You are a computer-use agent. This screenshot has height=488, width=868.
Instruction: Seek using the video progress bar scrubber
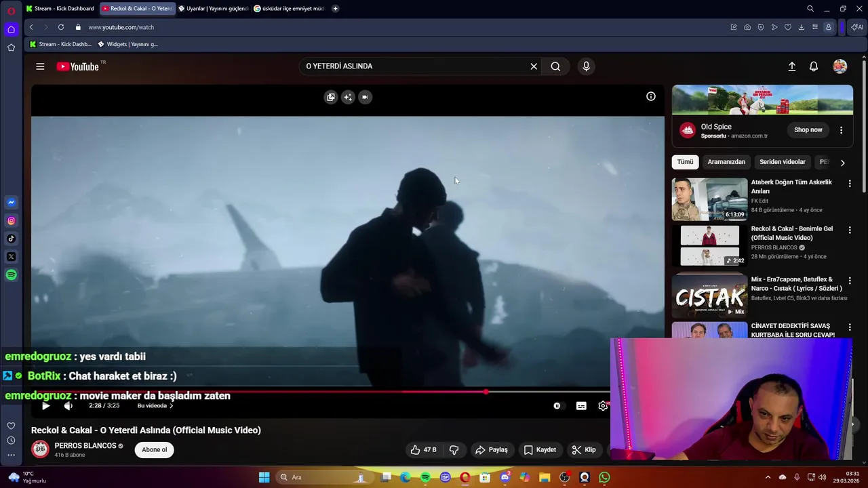486,392
